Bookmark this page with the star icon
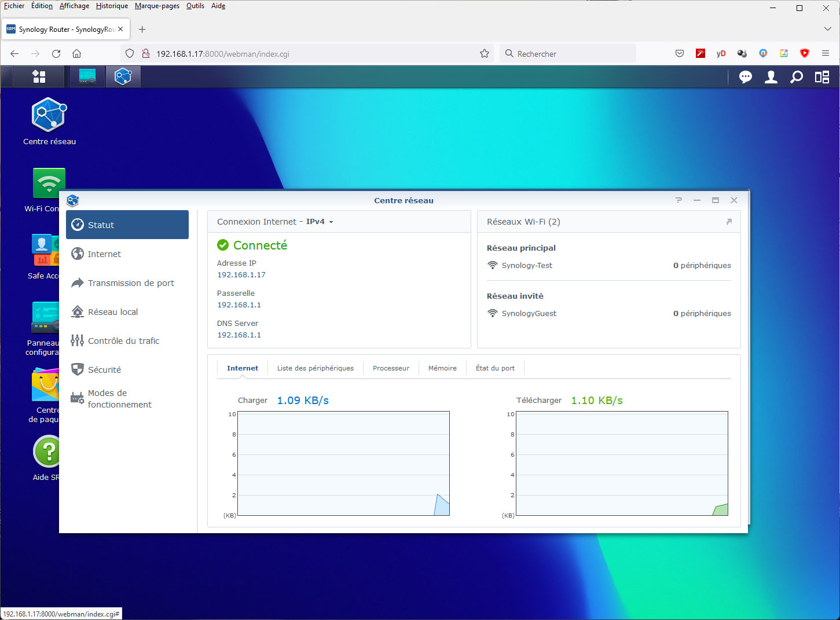This screenshot has height=620, width=840. click(x=485, y=53)
